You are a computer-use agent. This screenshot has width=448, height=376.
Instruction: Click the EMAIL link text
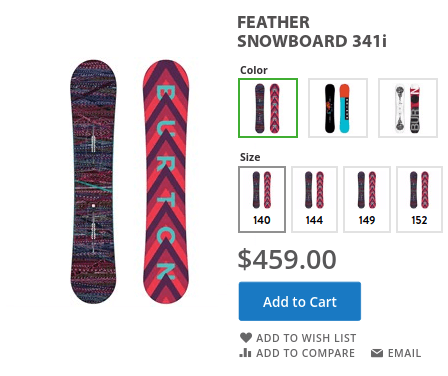[x=404, y=353]
